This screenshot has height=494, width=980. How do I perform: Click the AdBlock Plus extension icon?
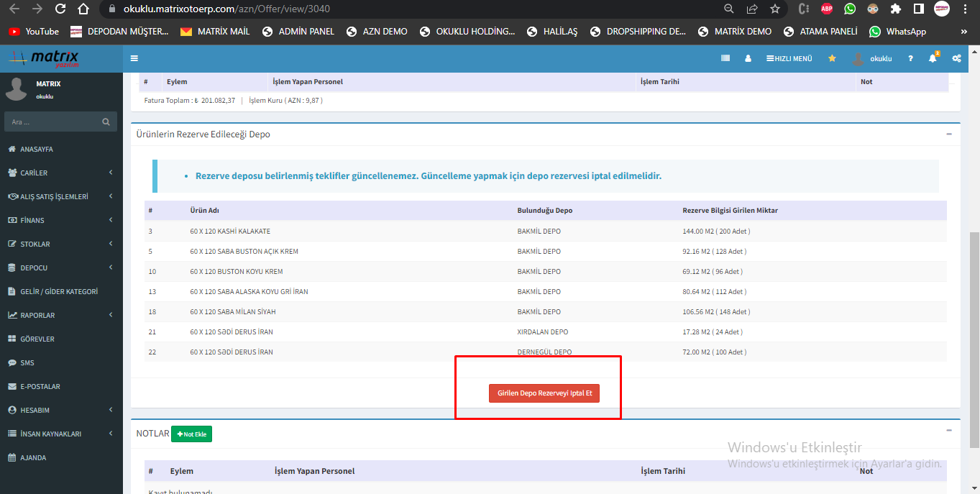tap(827, 9)
